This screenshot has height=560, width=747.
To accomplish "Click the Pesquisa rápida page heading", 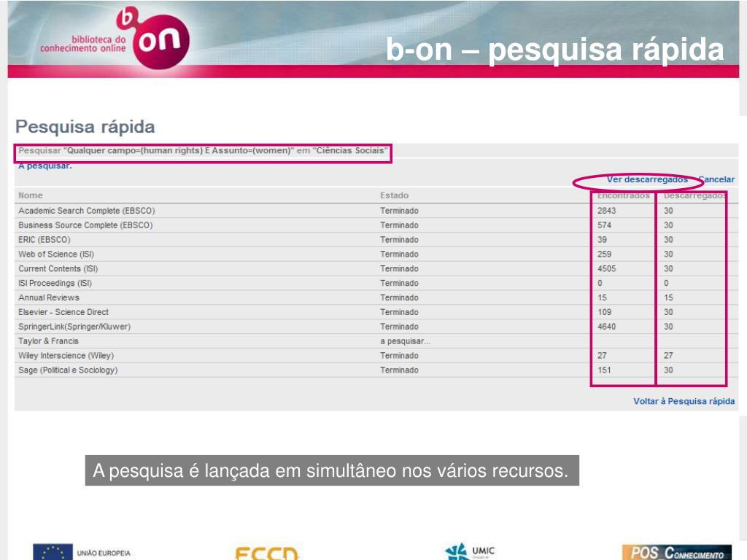I will [85, 127].
